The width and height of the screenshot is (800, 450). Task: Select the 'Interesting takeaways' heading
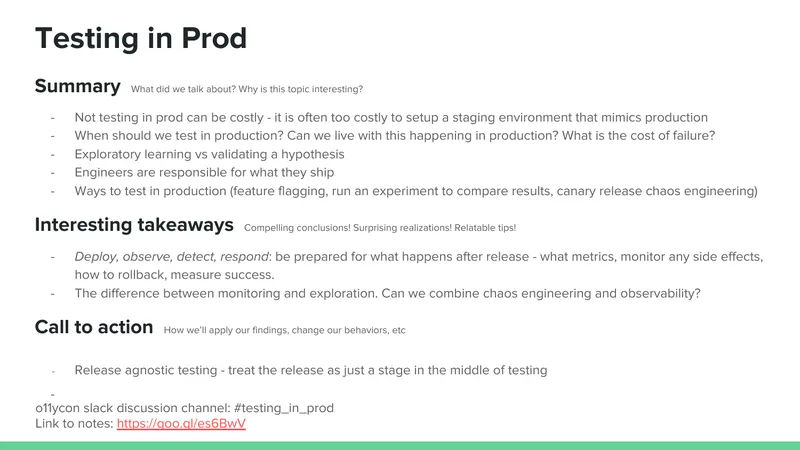click(134, 224)
